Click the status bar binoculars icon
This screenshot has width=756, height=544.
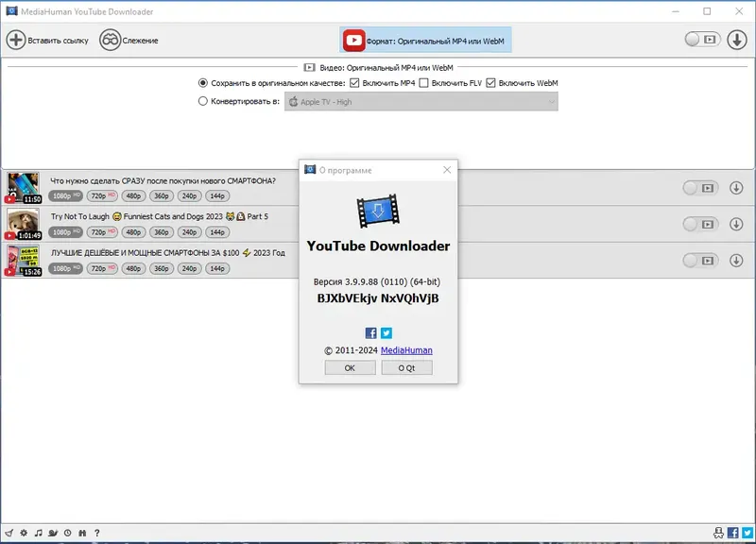click(x=82, y=533)
